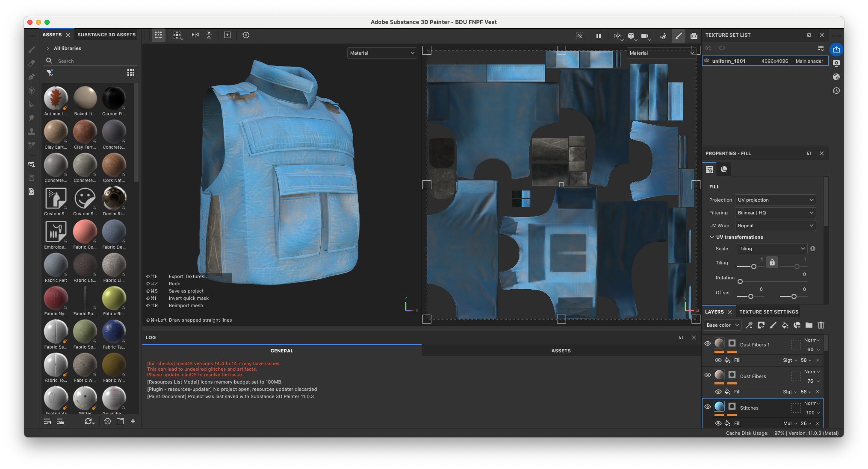Open the Projection dropdown set to UV projection
Screen dimensions: 868x469
click(775, 200)
